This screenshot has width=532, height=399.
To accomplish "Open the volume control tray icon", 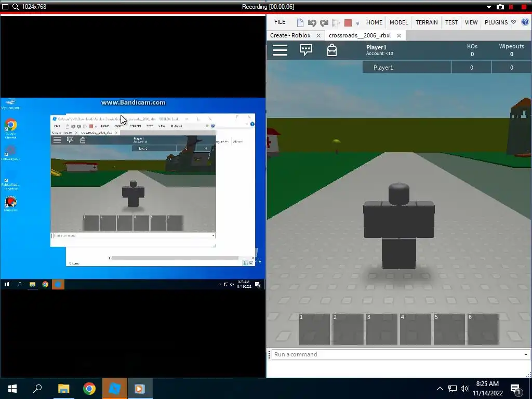I will click(464, 389).
